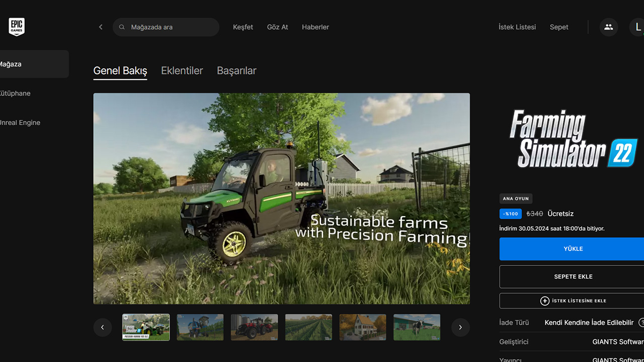Open the Haberler page

(x=315, y=27)
